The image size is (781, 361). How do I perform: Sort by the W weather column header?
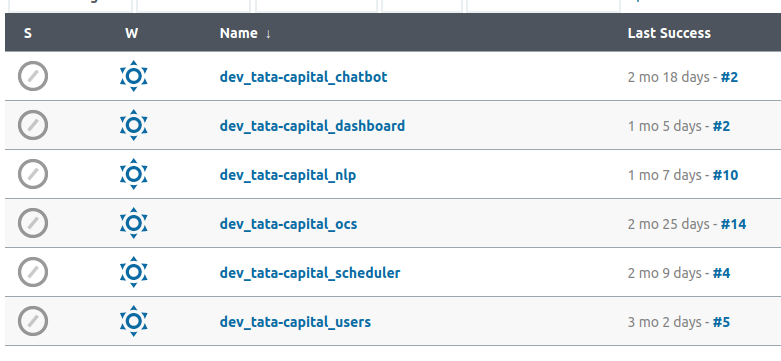pos(131,33)
